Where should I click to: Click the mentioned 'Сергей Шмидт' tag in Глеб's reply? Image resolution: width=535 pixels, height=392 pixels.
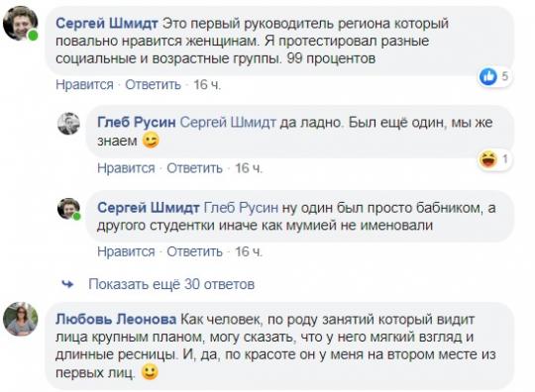228,122
